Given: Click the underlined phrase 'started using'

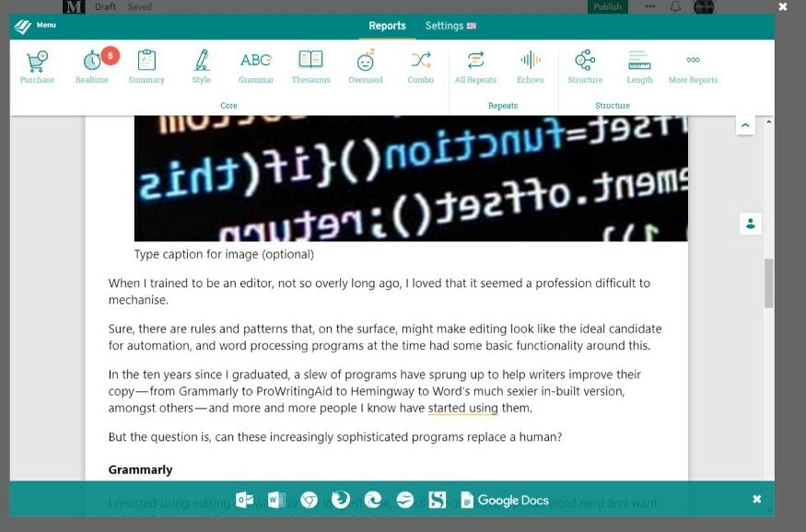Looking at the screenshot, I should click(x=462, y=409).
